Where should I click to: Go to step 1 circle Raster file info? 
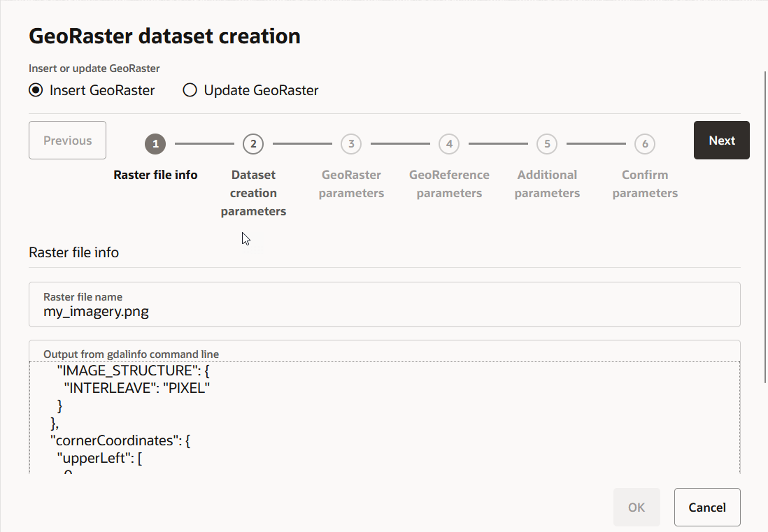[x=155, y=144]
